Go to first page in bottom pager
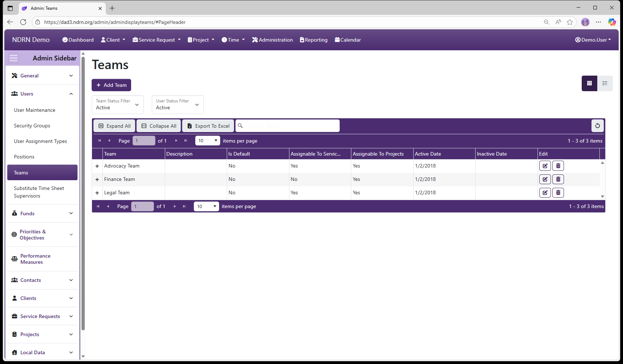This screenshot has height=364, width=623. [x=98, y=206]
